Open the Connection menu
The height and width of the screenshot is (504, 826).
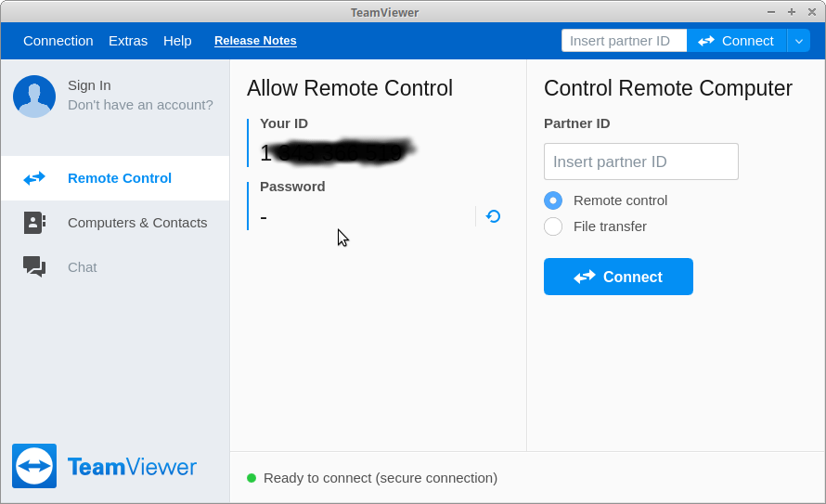click(58, 41)
